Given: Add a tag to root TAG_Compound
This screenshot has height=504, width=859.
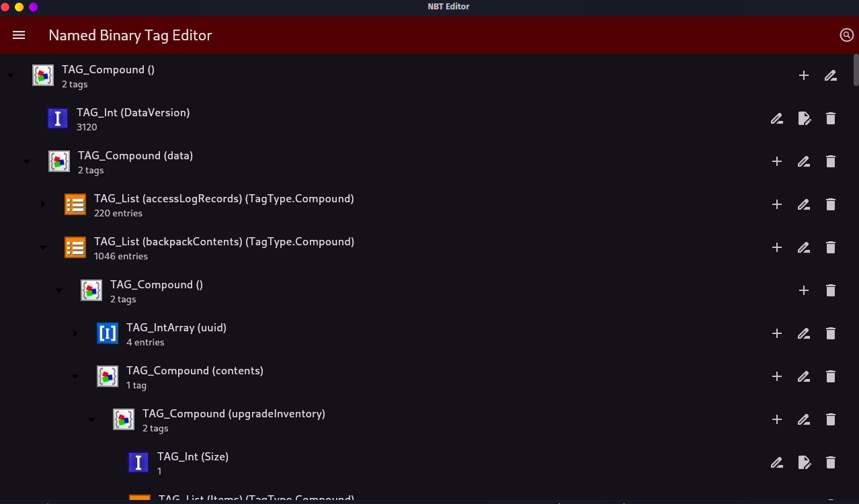Looking at the screenshot, I should [804, 75].
